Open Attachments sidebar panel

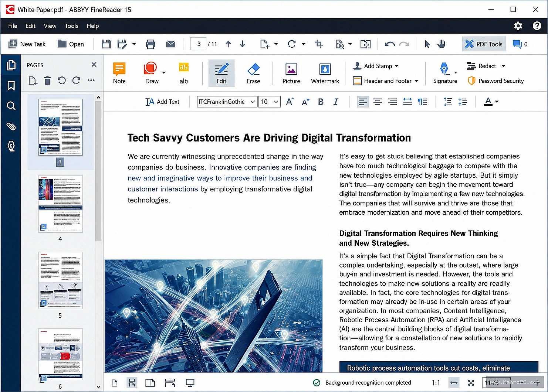click(x=11, y=126)
